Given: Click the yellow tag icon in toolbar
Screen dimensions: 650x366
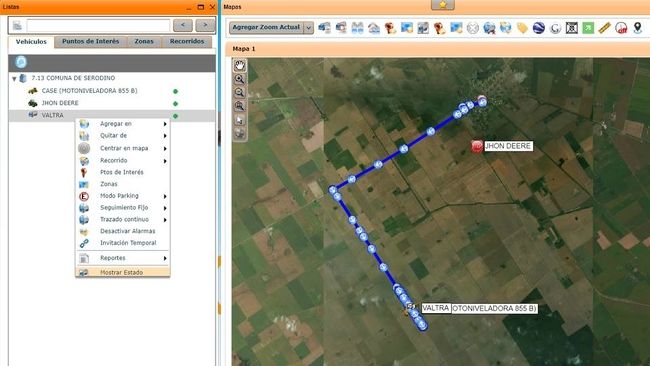Looking at the screenshot, I should pyautogui.click(x=522, y=28).
